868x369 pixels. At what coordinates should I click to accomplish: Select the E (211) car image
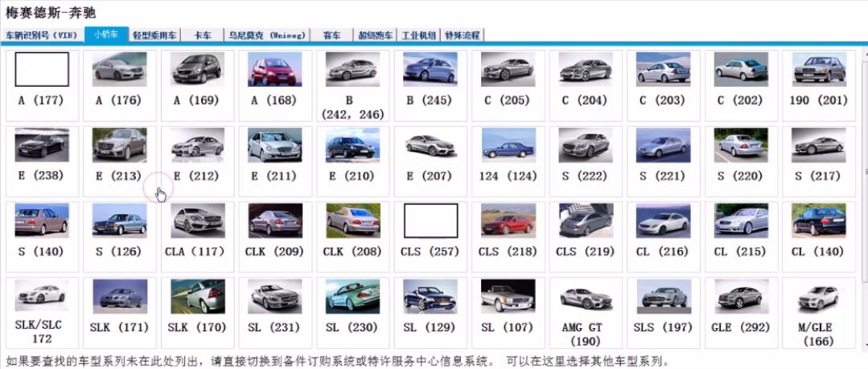[x=274, y=145]
